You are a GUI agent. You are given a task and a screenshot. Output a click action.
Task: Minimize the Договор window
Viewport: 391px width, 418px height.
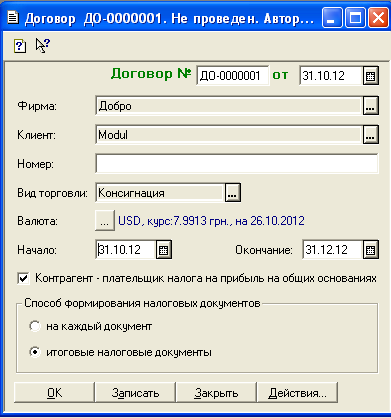332,17
